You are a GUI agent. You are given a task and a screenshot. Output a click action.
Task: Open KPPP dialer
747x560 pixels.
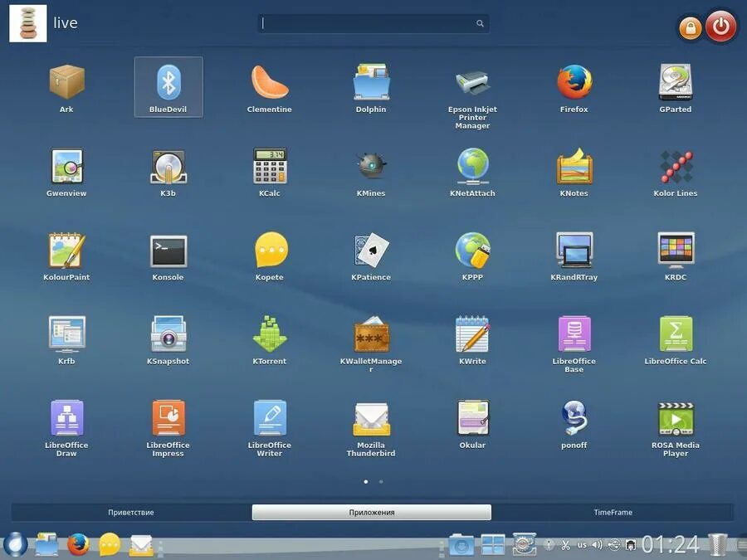coord(472,256)
